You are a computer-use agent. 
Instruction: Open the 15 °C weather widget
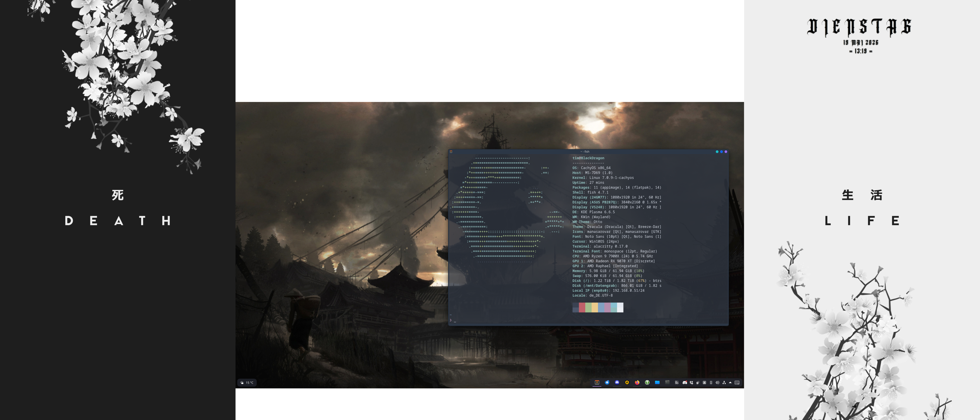point(247,383)
